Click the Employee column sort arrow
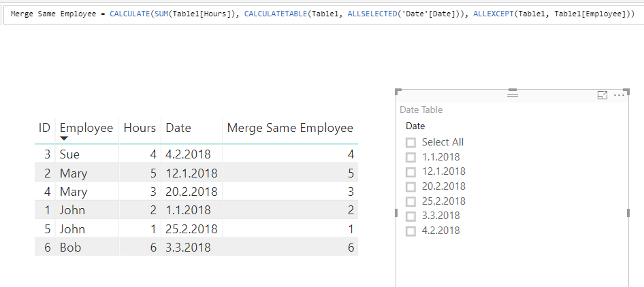644x287 pixels. [x=64, y=138]
